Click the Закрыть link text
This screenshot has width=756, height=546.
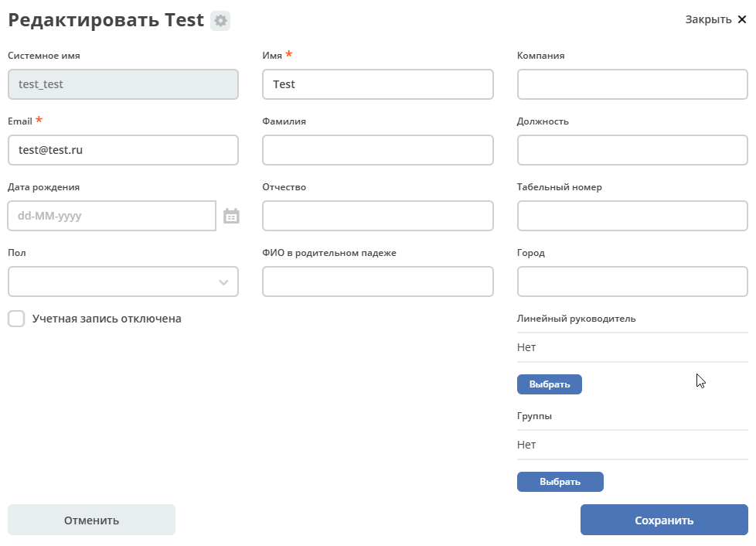coord(708,19)
